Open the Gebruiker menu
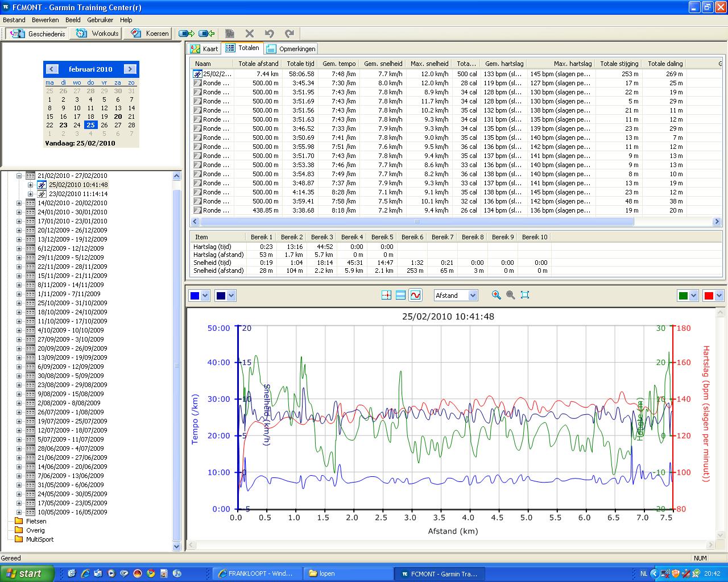Image resolution: width=728 pixels, height=582 pixels. tap(100, 20)
